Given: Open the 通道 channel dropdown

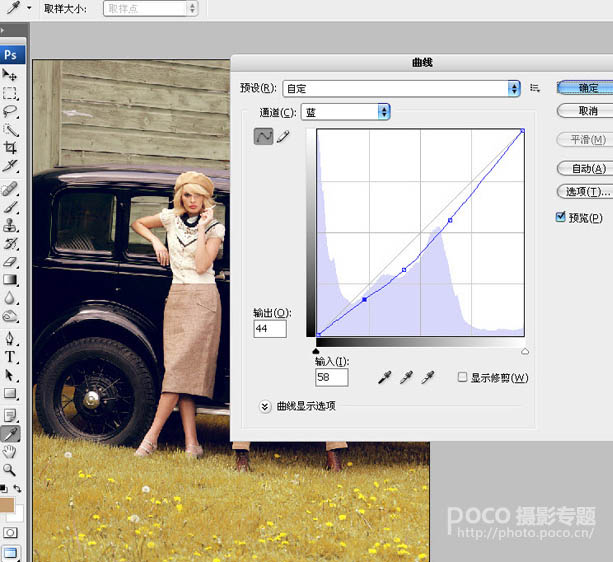Looking at the screenshot, I should (x=346, y=112).
